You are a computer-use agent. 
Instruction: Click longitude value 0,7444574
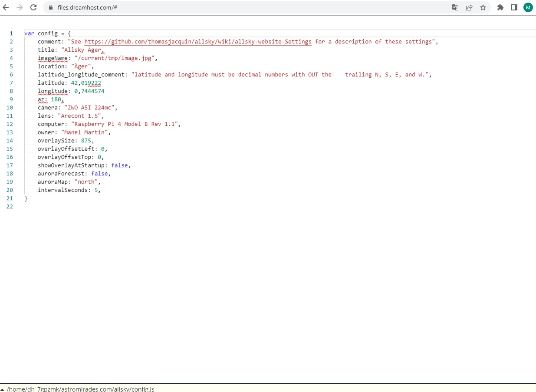tap(89, 91)
